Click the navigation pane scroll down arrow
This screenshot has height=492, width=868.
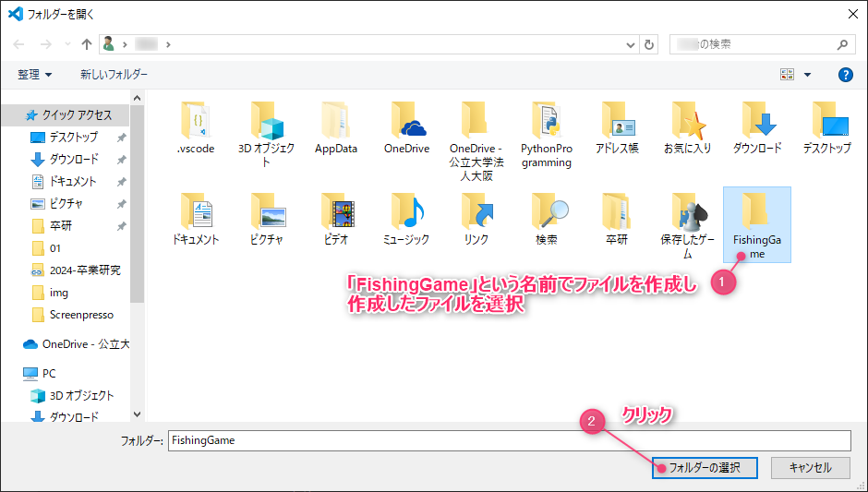click(x=138, y=415)
